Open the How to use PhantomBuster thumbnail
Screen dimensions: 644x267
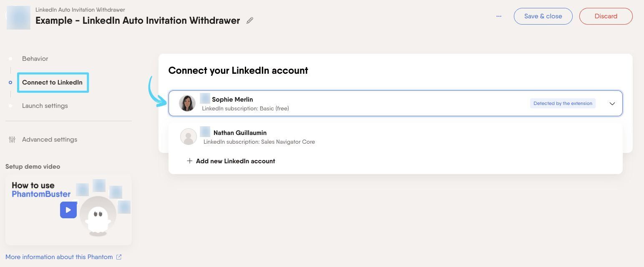(68, 210)
